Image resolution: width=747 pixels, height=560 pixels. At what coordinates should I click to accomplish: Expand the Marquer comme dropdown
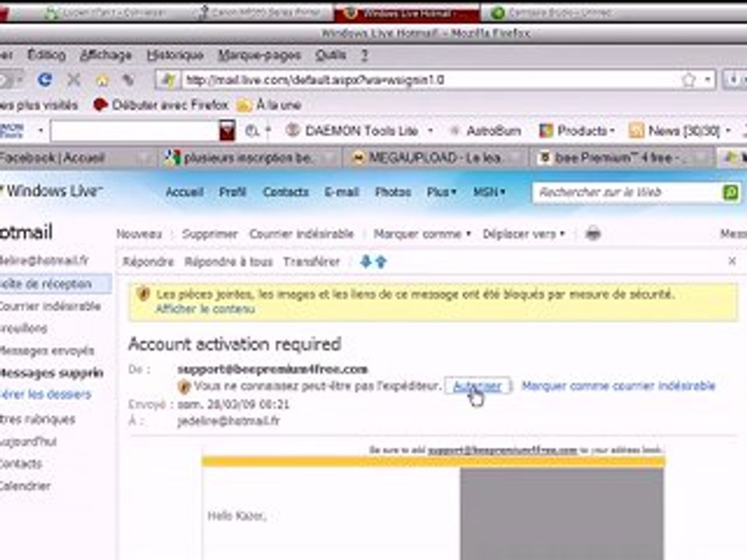422,234
